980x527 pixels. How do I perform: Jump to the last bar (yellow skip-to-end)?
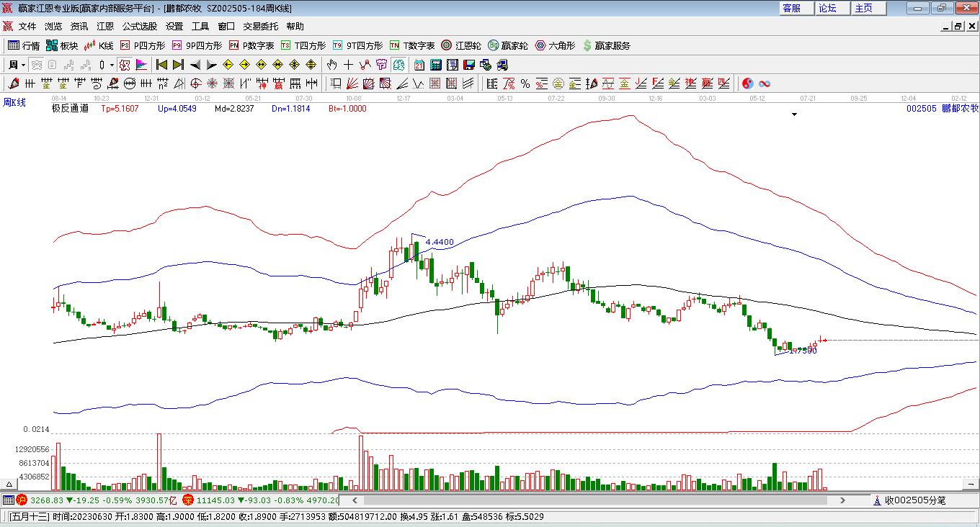coord(178,65)
